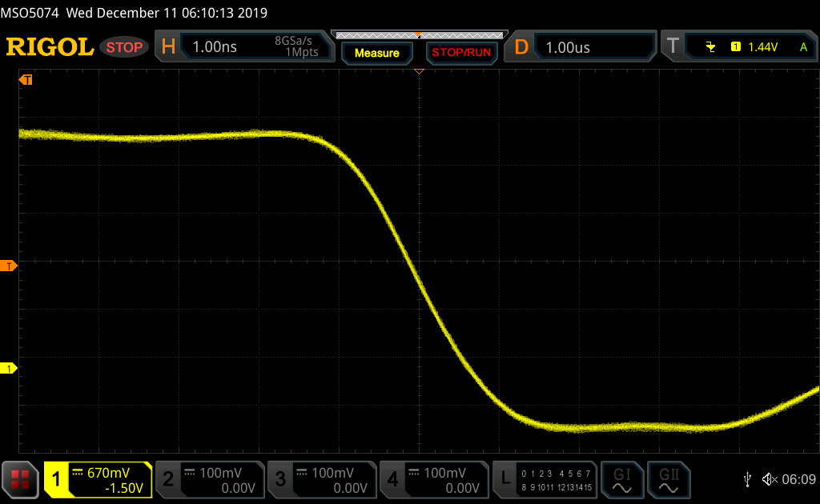Click the muted speaker icon
The width and height of the screenshot is (820, 504).
pos(770,479)
